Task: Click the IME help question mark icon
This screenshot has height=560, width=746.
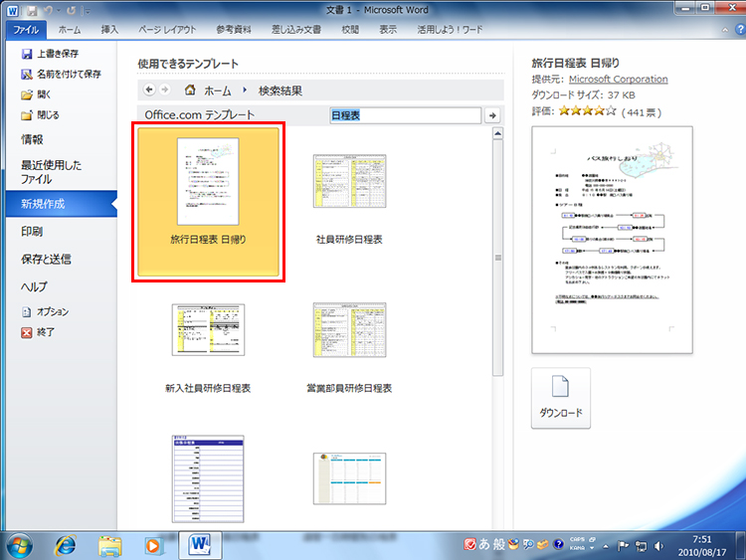Action: pyautogui.click(x=558, y=544)
